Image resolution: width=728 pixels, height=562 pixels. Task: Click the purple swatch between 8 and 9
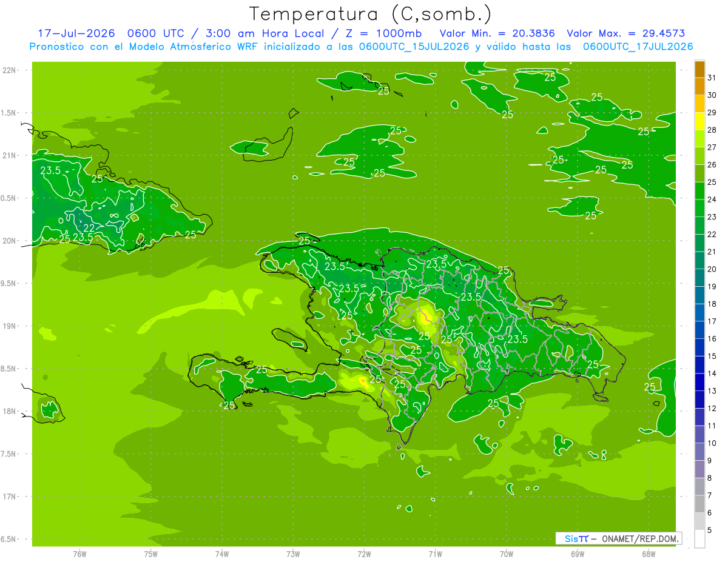click(x=699, y=469)
